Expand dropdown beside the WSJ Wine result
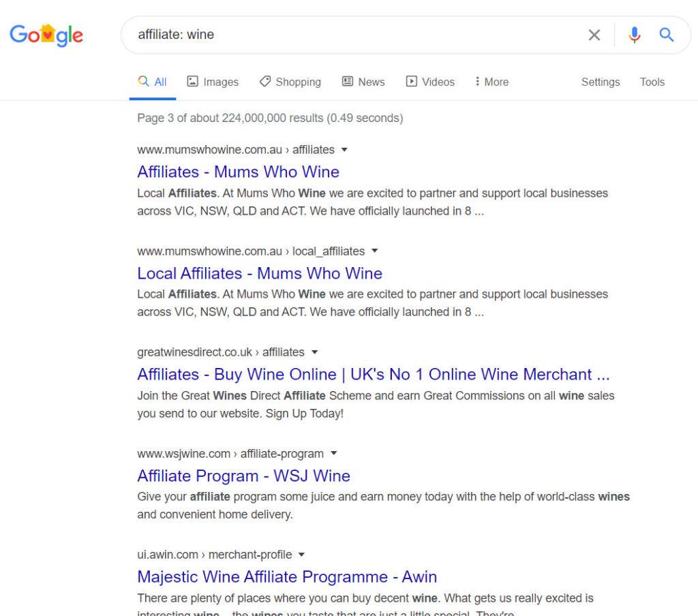This screenshot has width=698, height=616. click(333, 454)
